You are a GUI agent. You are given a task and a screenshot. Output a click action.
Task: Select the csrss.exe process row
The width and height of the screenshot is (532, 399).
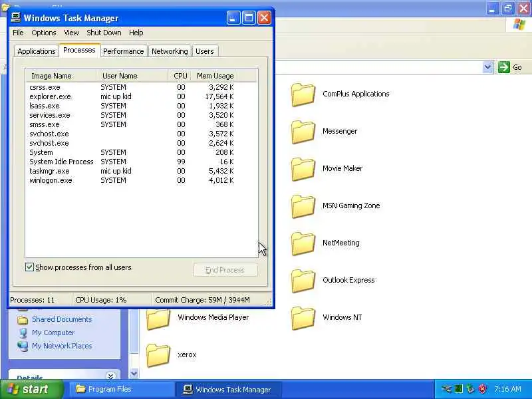click(132, 87)
